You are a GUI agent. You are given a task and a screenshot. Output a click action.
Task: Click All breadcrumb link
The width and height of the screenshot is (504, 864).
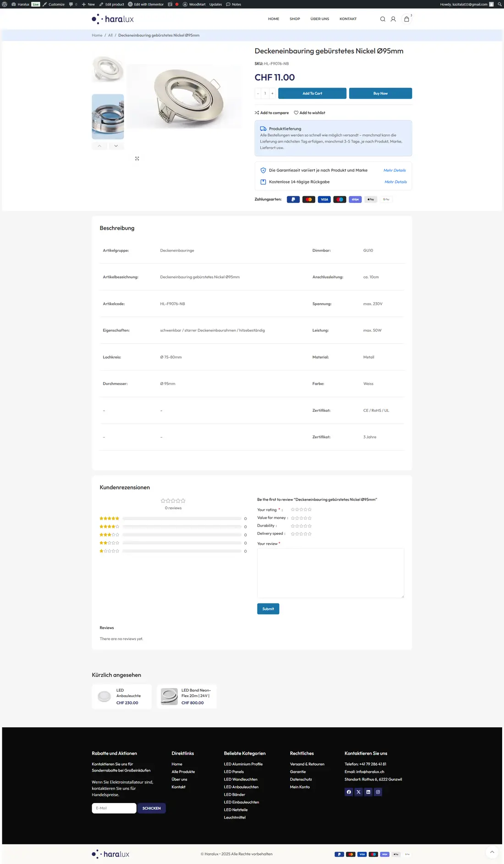coord(110,35)
